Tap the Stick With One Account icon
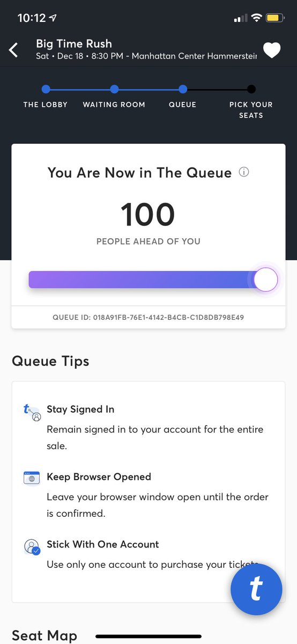 tap(32, 546)
